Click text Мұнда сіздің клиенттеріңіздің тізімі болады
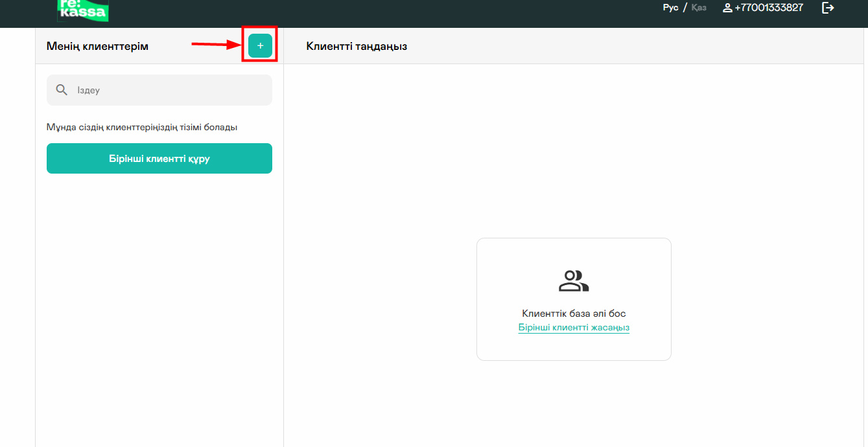 (142, 127)
